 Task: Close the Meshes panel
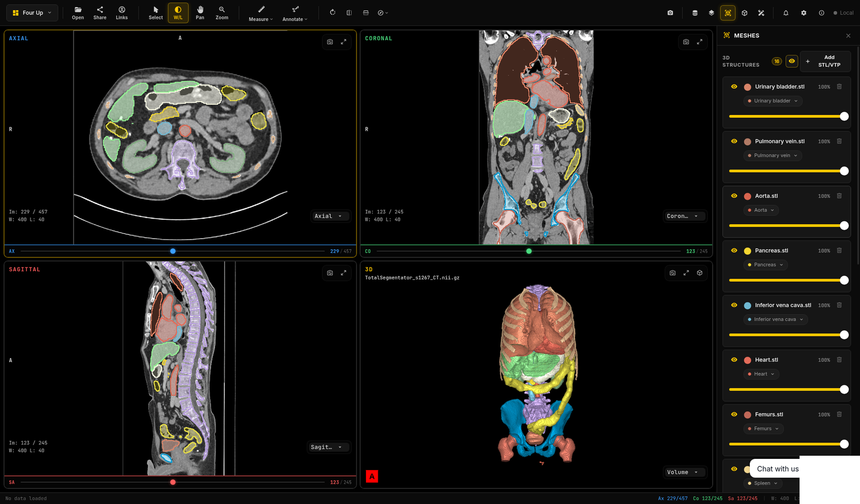point(848,36)
